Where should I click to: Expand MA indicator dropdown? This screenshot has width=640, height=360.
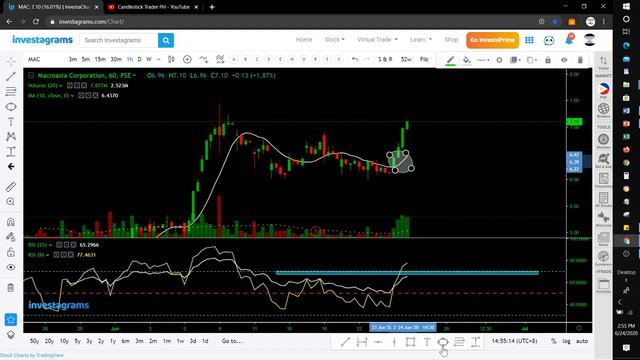72,96
